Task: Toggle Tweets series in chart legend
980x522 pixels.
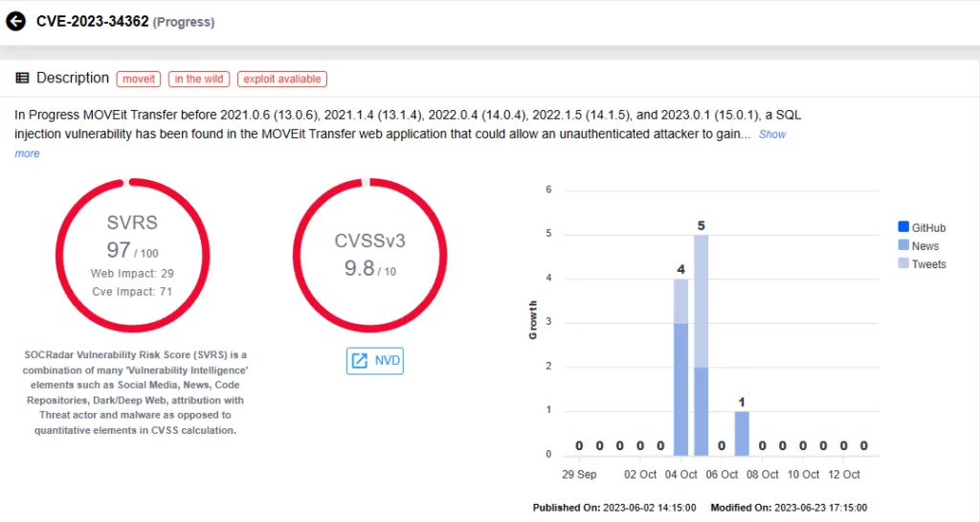Action: point(922,263)
